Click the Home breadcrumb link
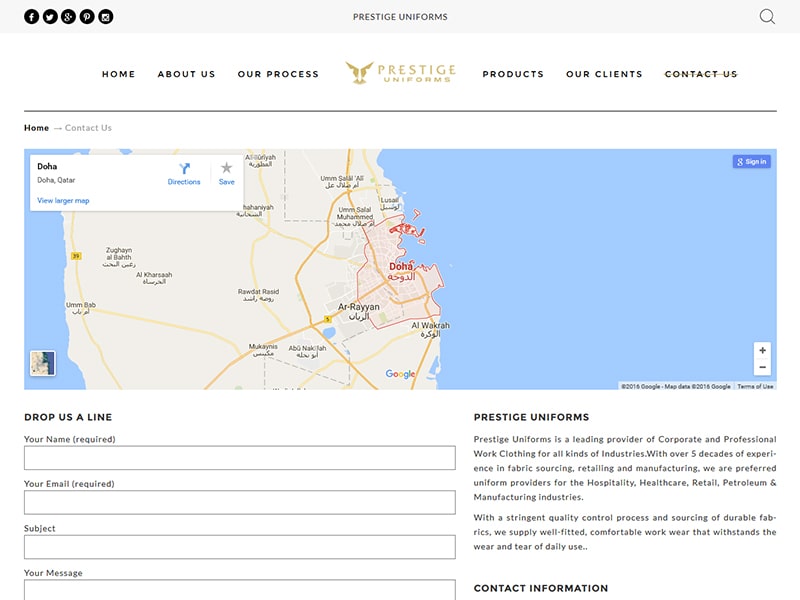Screen dimensions: 800x600 (x=36, y=128)
